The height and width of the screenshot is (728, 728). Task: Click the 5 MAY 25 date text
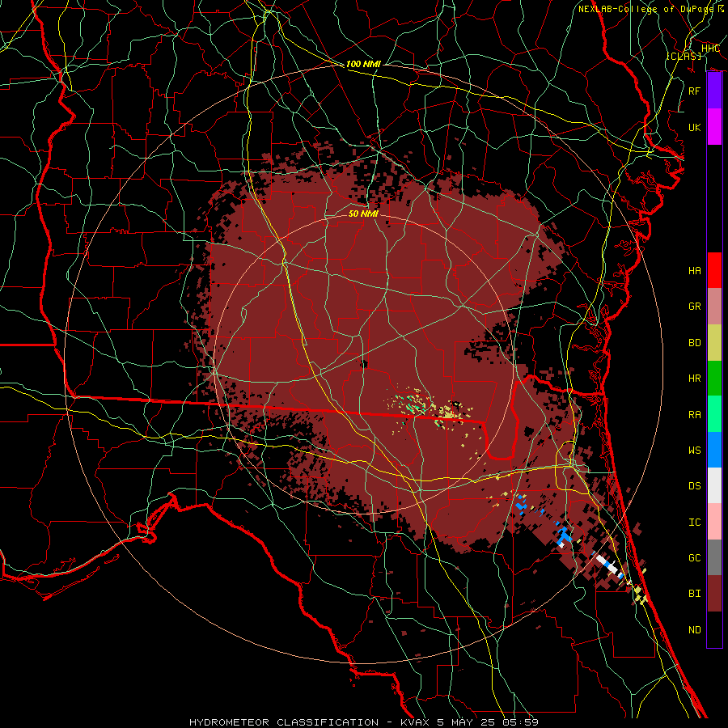click(468, 722)
